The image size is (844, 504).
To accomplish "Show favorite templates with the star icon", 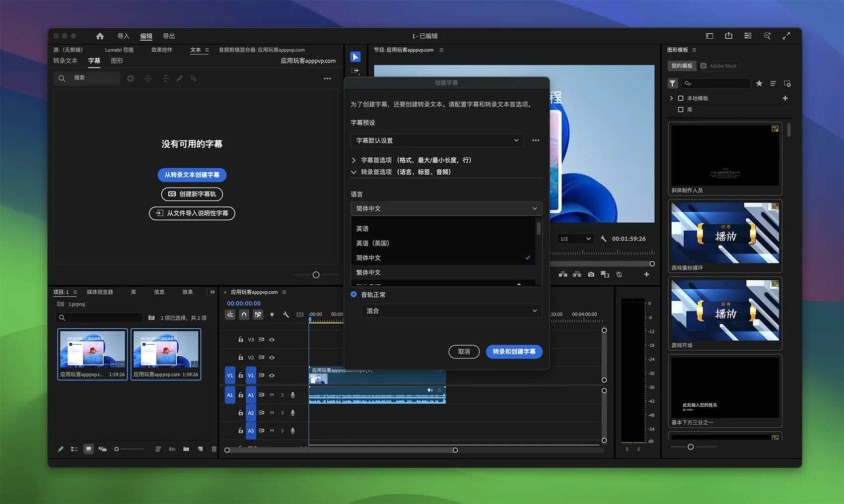I will 759,83.
